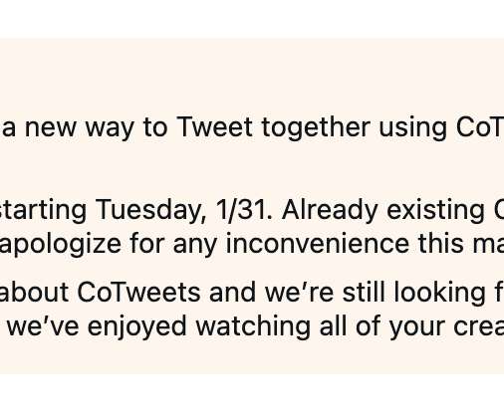504x420 pixels.
Task: Click the word "watching" in the last line
Action: pos(253,327)
